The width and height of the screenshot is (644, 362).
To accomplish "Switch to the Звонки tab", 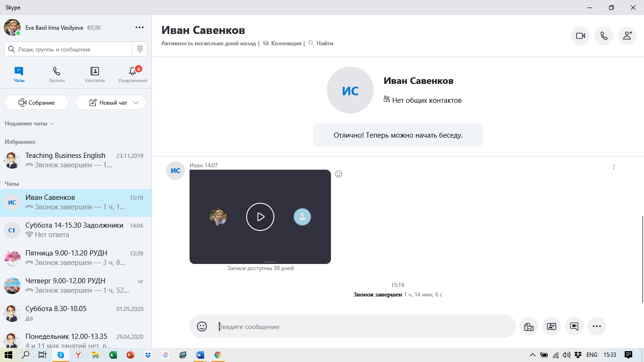I will pyautogui.click(x=57, y=74).
